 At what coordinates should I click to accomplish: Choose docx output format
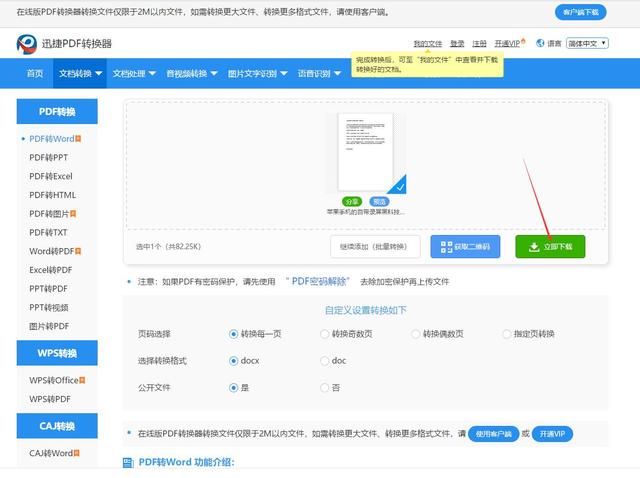pos(233,361)
